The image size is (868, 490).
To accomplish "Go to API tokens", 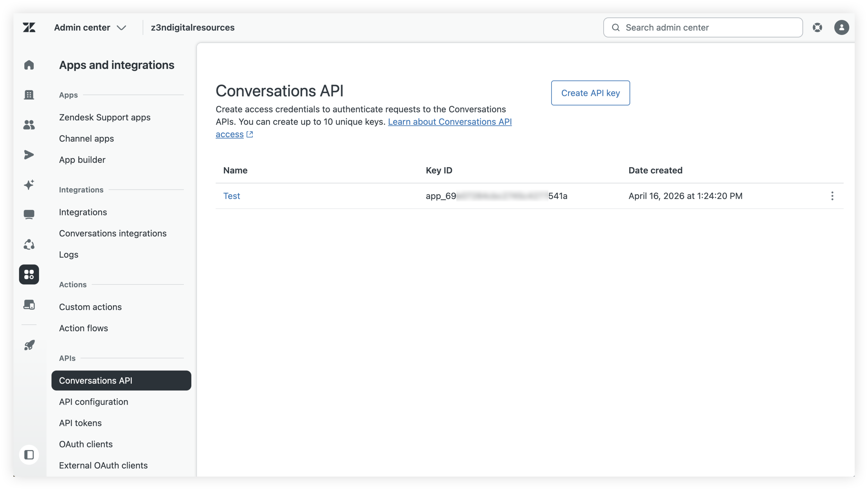I will click(80, 423).
